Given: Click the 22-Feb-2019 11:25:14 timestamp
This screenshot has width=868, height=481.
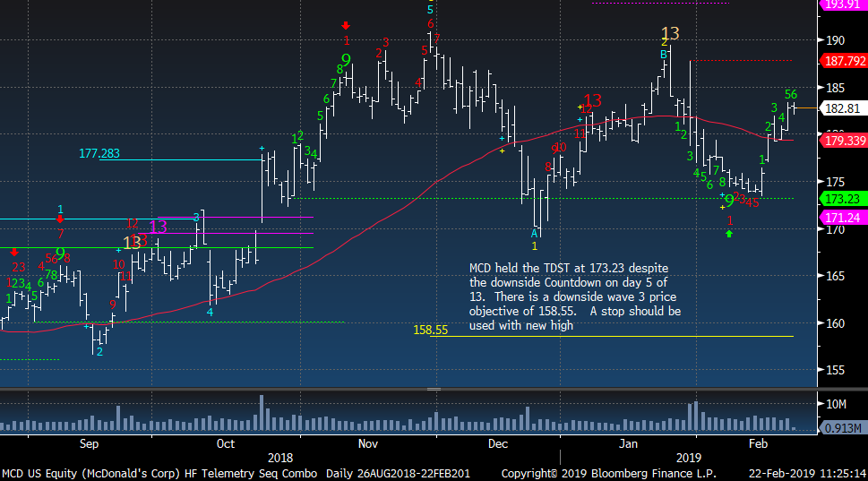Looking at the screenshot, I should 807,474.
